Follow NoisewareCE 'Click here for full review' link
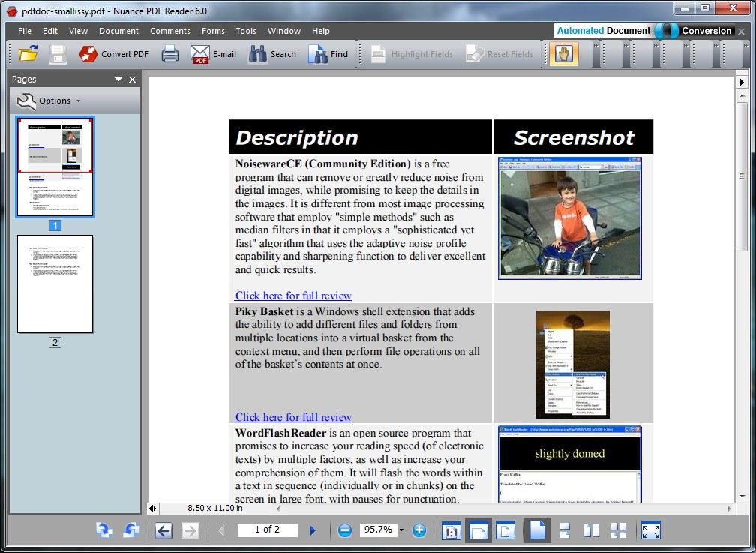 tap(293, 296)
